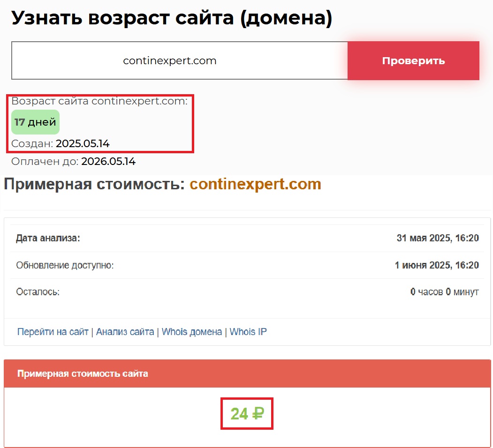The height and width of the screenshot is (448, 493).
Task: Open the Перейти на сайт link
Action: click(x=53, y=332)
